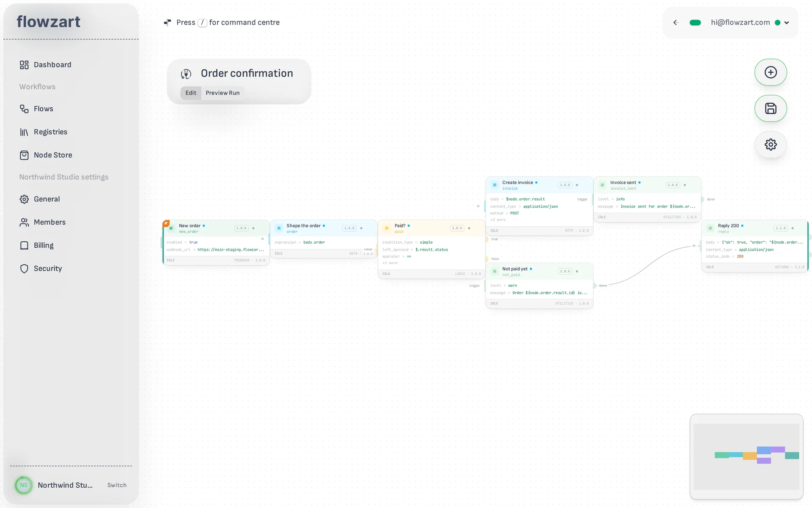
Task: Open the Dashboard page icon
Action: (24, 65)
